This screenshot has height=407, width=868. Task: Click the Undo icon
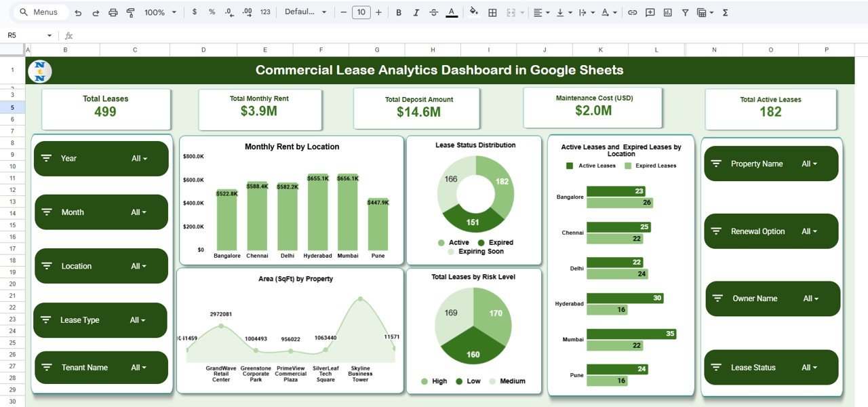point(78,12)
